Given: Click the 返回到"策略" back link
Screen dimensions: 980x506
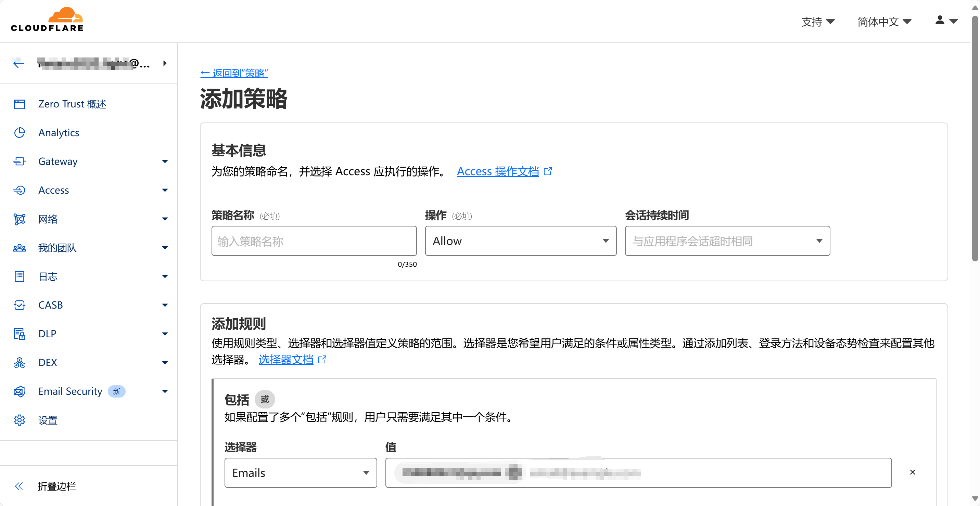Looking at the screenshot, I should coord(234,73).
